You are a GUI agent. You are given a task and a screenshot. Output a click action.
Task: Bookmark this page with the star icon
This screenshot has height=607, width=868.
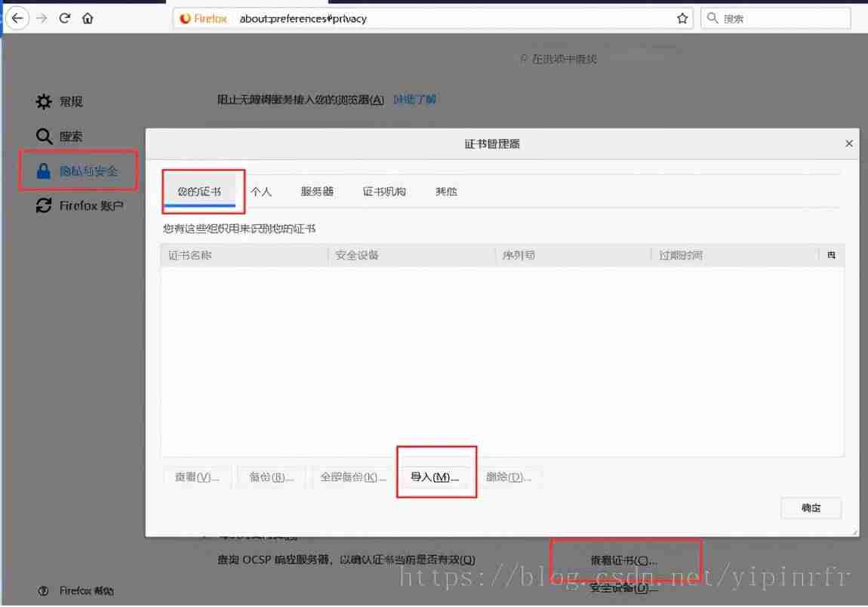pos(682,18)
